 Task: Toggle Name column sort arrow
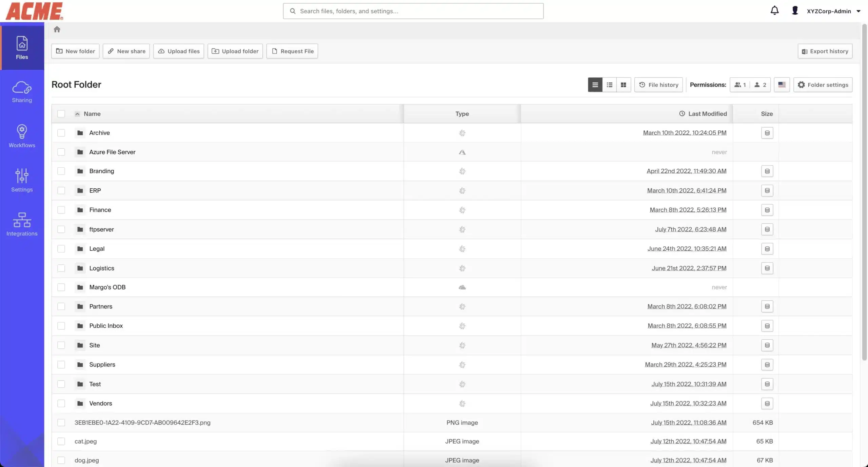pos(77,114)
